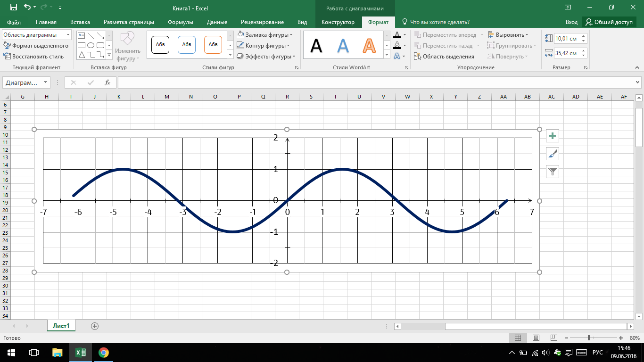Open the Файл tab
Screen dimensions: 644x362
coord(14,22)
